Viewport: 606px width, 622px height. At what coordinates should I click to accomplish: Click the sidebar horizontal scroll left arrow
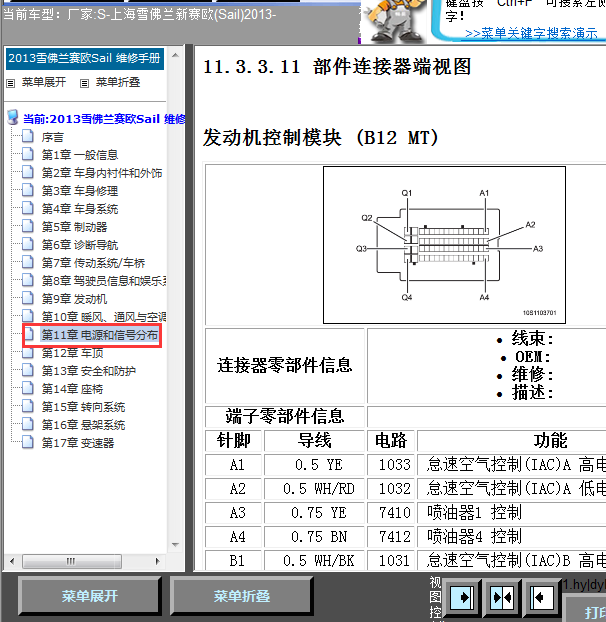click(12, 561)
